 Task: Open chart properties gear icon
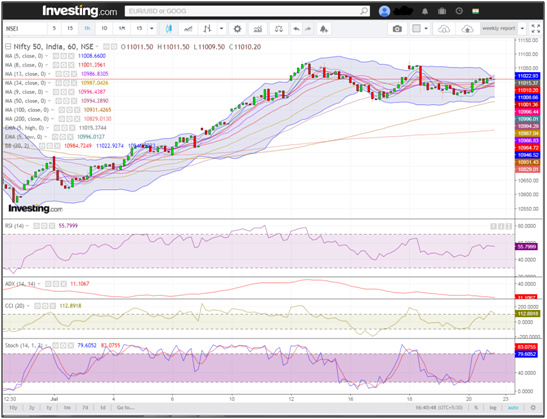[x=237, y=29]
